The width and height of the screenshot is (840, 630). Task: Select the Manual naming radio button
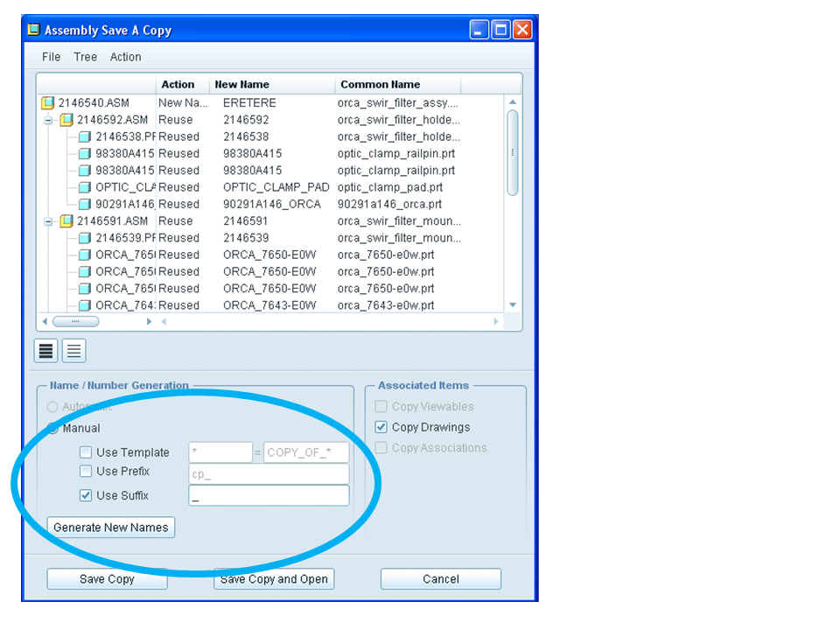[52, 428]
